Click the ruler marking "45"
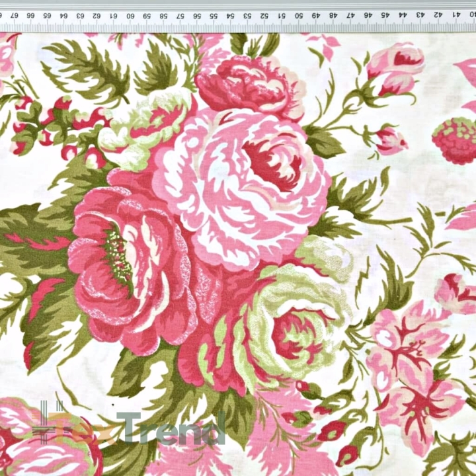Image resolution: width=476 pixels, height=476 pixels. [x=385, y=15]
